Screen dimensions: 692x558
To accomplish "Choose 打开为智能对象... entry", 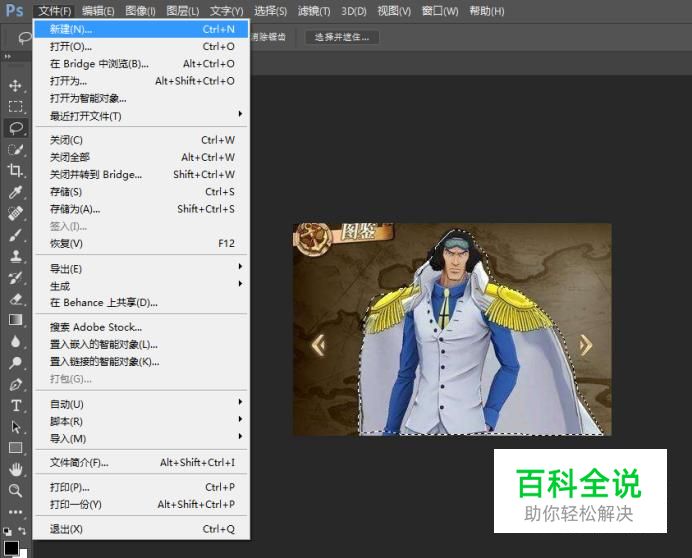I will (x=141, y=98).
